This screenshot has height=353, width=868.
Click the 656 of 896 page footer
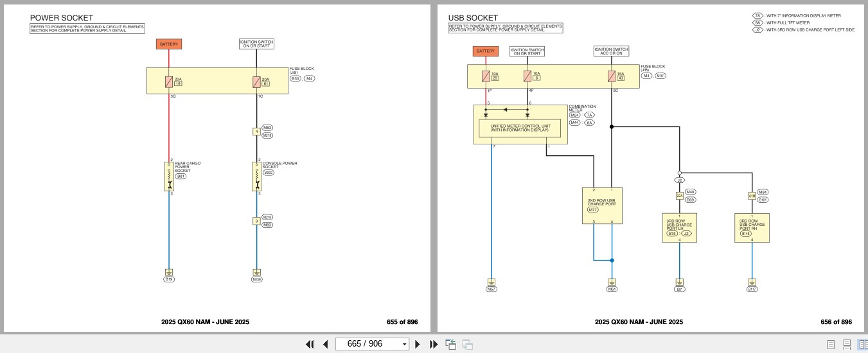[837, 322]
